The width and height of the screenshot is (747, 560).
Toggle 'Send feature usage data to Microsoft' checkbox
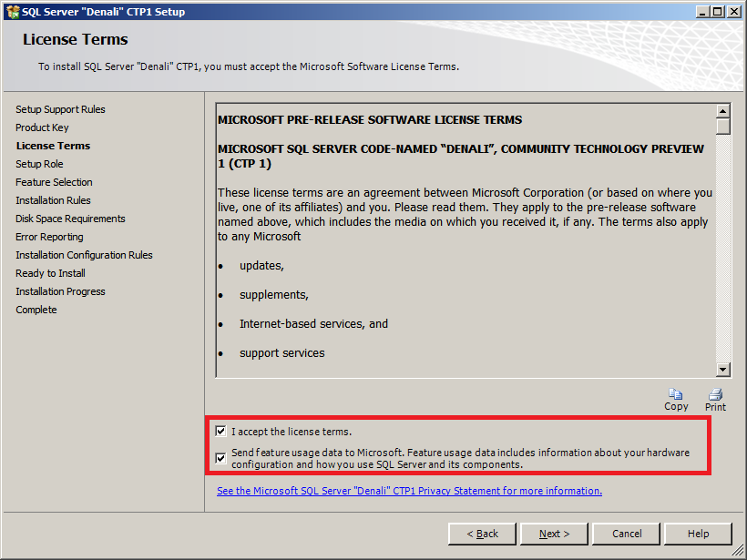220,458
